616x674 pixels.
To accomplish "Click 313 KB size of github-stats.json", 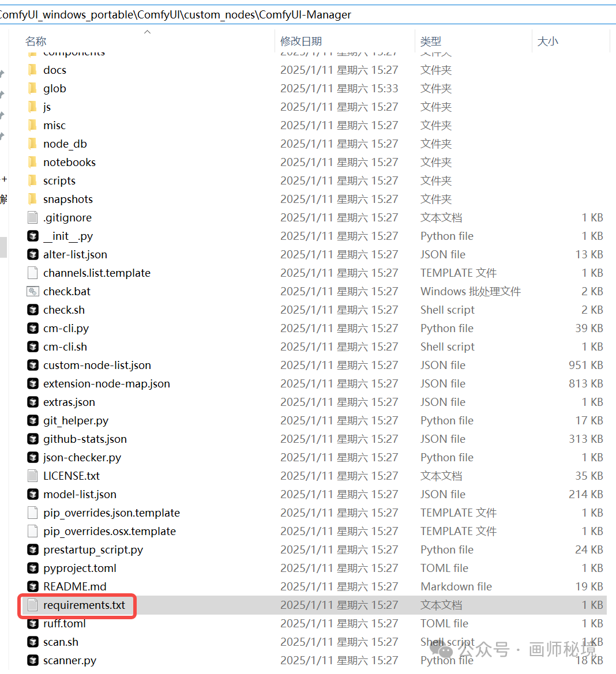I will point(585,439).
